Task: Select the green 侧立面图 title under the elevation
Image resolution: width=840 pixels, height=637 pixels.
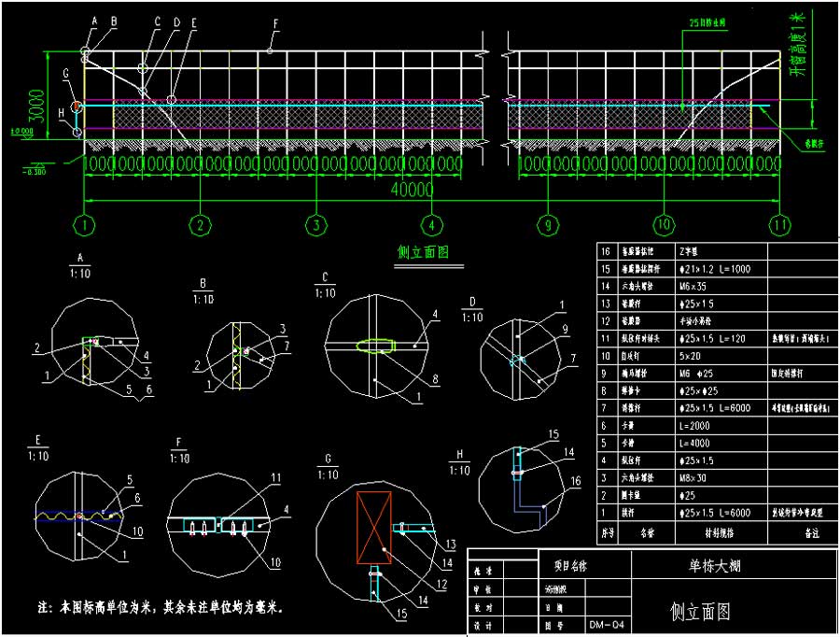Action: click(x=423, y=252)
